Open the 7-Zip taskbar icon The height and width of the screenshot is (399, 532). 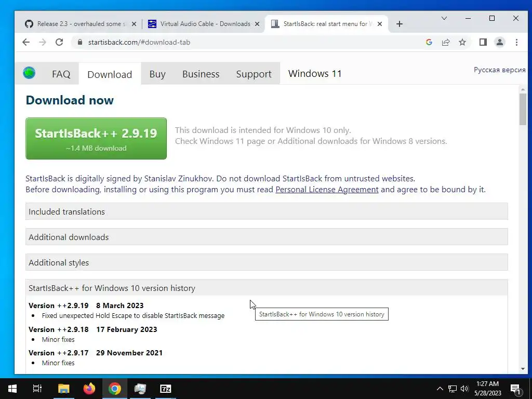coord(166,389)
